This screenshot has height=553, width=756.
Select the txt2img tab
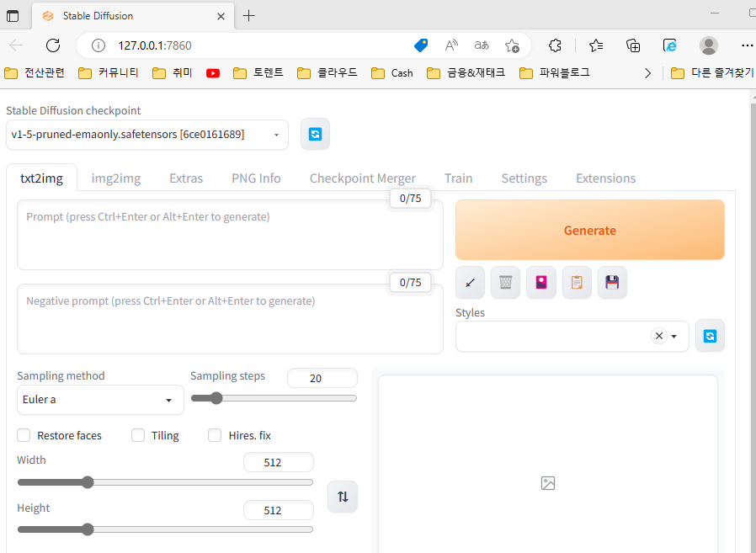click(41, 178)
